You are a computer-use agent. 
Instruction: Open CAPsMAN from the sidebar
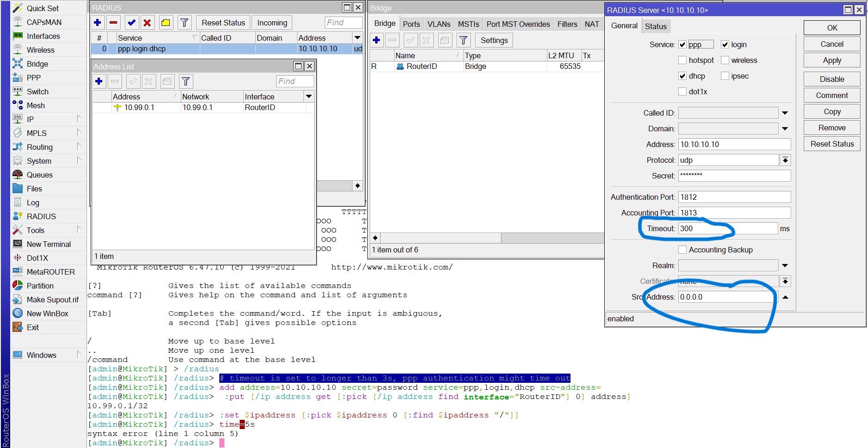coord(44,22)
